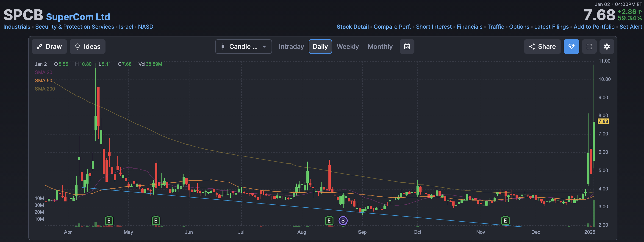Image resolution: width=644 pixels, height=242 pixels.
Task: Click Add to Portfolio link
Action: pyautogui.click(x=594, y=27)
